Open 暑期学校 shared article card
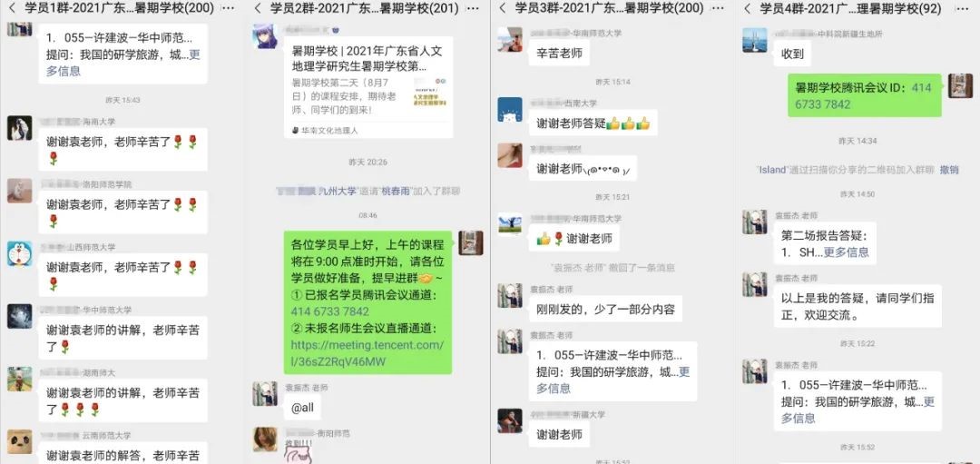This screenshot has height=464, width=980. [x=368, y=87]
